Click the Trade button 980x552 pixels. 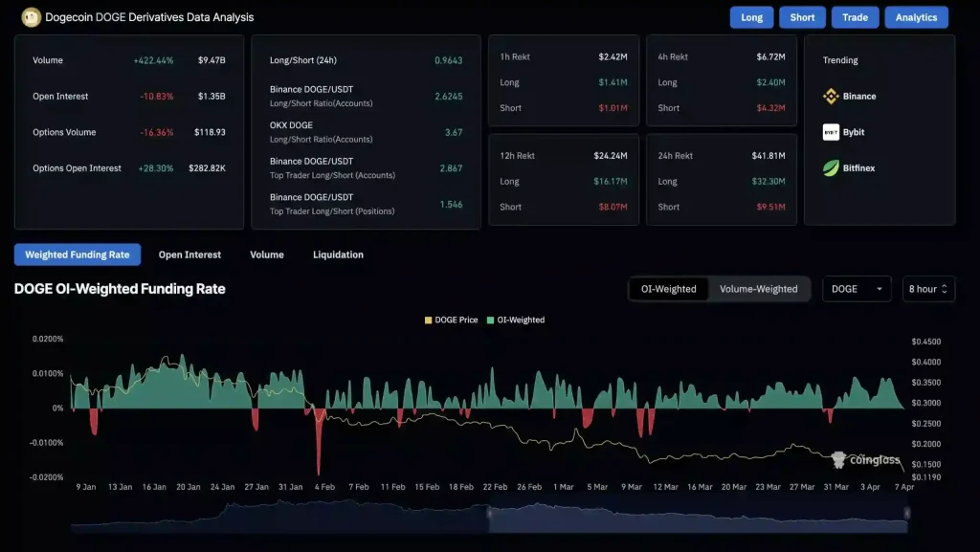point(855,17)
